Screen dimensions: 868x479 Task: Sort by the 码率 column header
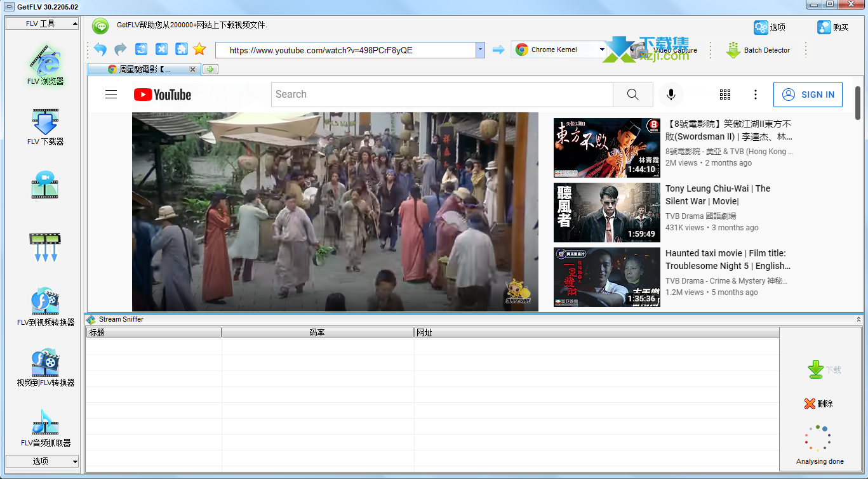317,332
